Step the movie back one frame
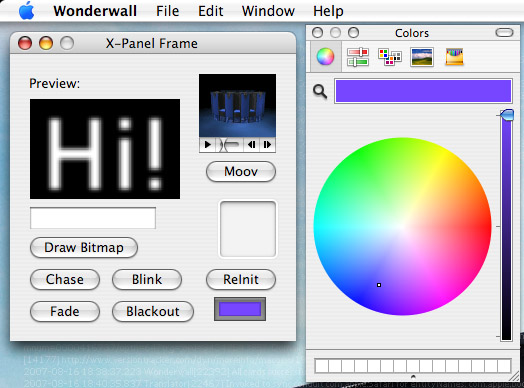 (251, 145)
